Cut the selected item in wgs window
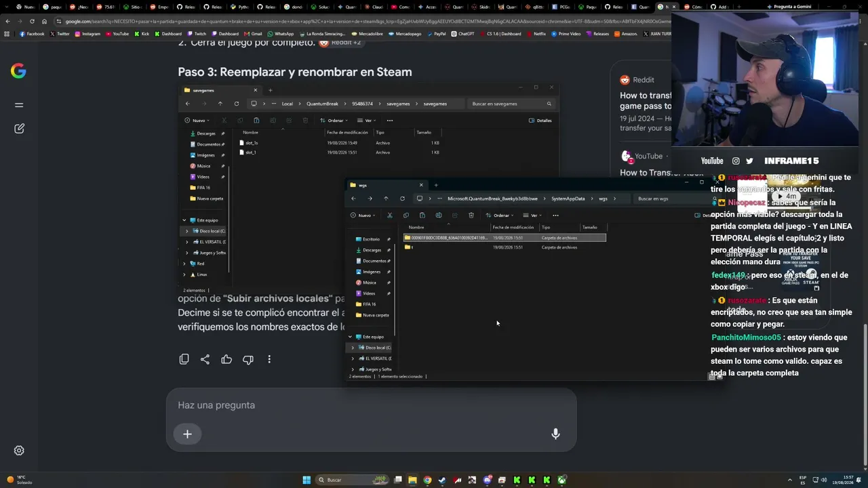The height and width of the screenshot is (488, 868). tap(390, 216)
